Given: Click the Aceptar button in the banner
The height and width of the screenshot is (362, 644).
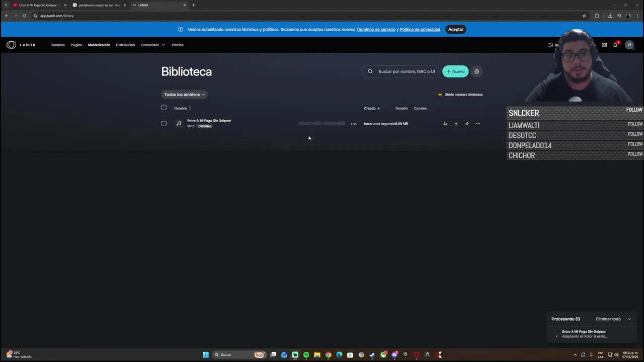Looking at the screenshot, I should point(456,29).
